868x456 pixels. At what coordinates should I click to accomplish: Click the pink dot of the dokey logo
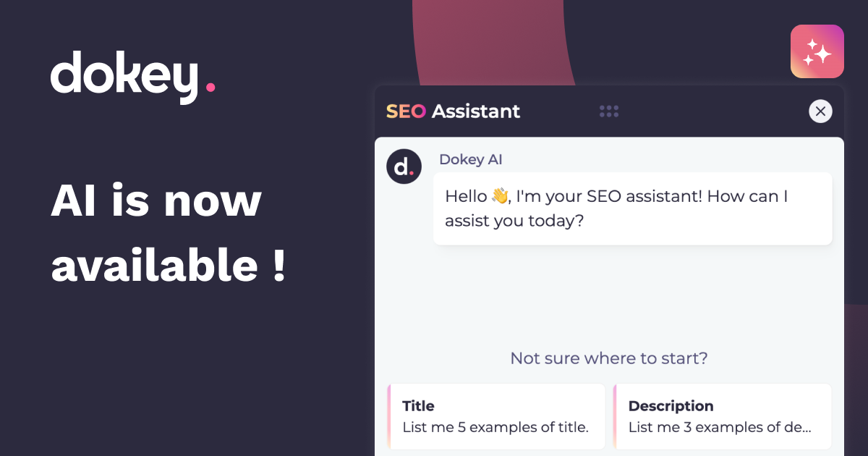(x=210, y=88)
